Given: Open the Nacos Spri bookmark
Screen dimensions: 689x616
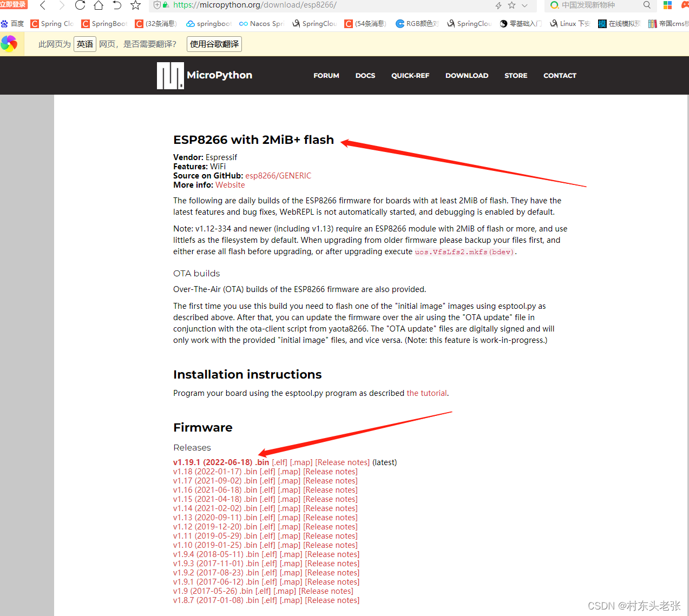Looking at the screenshot, I should click(261, 23).
